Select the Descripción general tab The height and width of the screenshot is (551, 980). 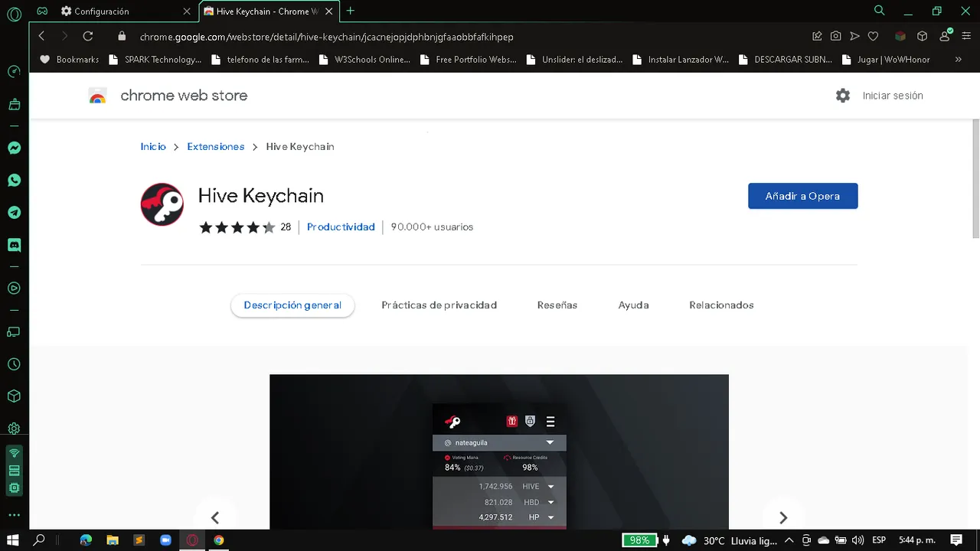click(x=292, y=305)
